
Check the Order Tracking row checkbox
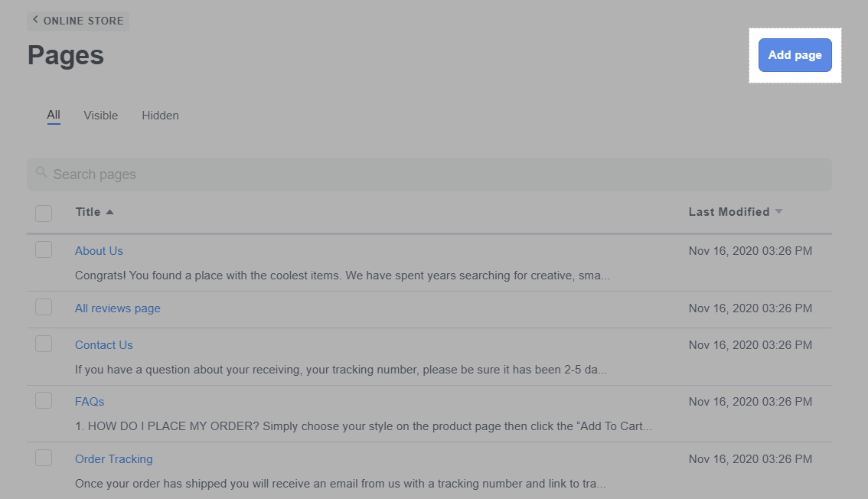[x=44, y=458]
